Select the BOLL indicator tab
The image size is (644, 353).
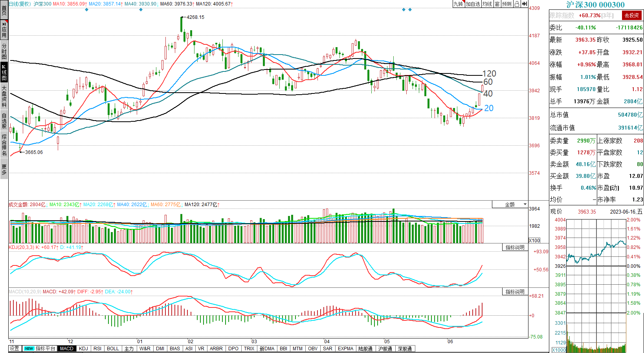113,349
